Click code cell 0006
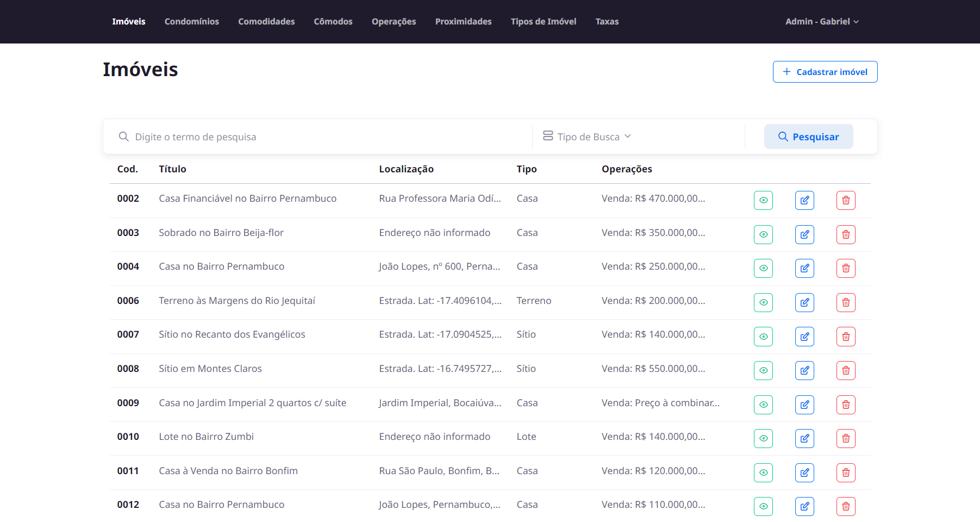The height and width of the screenshot is (522, 980). (x=128, y=301)
